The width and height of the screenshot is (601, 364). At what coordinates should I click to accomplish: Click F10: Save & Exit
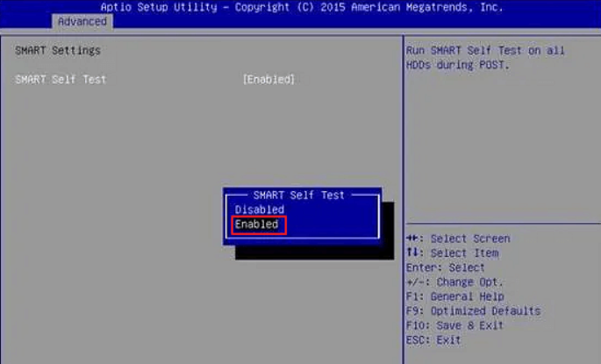point(454,325)
